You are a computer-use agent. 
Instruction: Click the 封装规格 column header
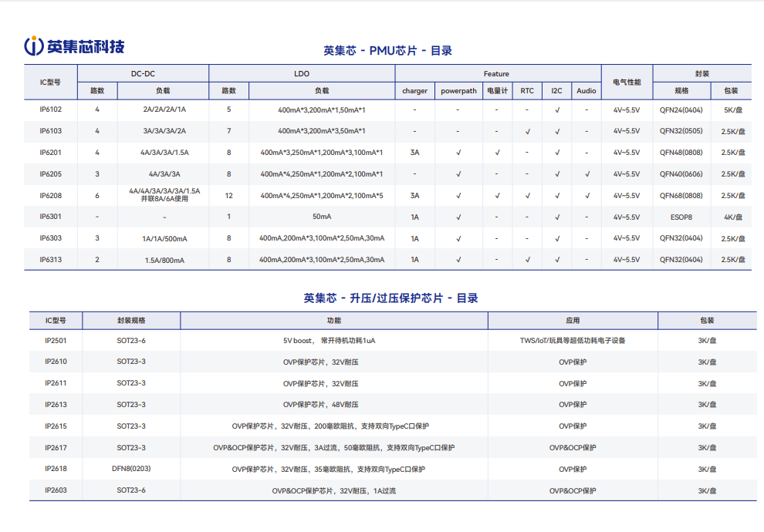pyautogui.click(x=131, y=320)
